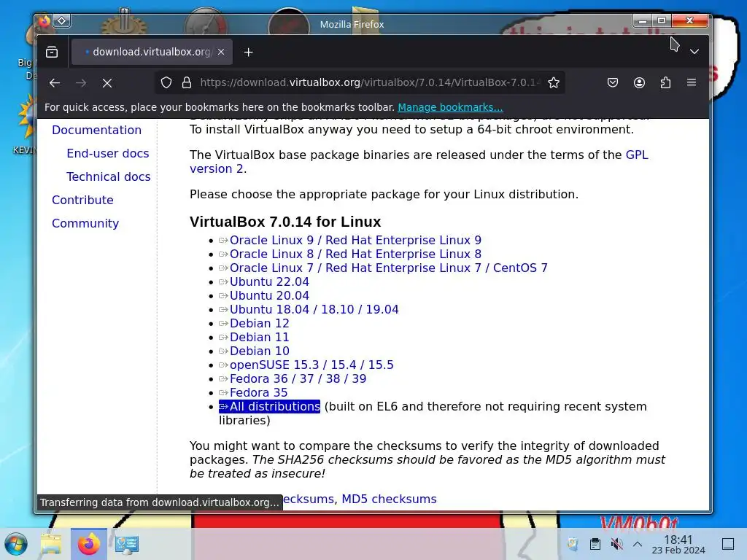Screen dimensions: 747x560
Task: Download Fedora 35 package
Action: 253,392
